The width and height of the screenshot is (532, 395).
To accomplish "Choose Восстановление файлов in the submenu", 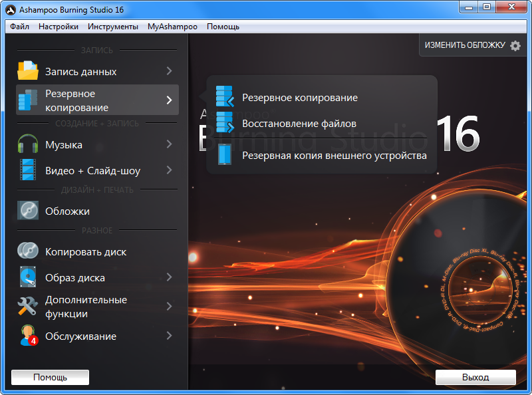I will pos(299,124).
